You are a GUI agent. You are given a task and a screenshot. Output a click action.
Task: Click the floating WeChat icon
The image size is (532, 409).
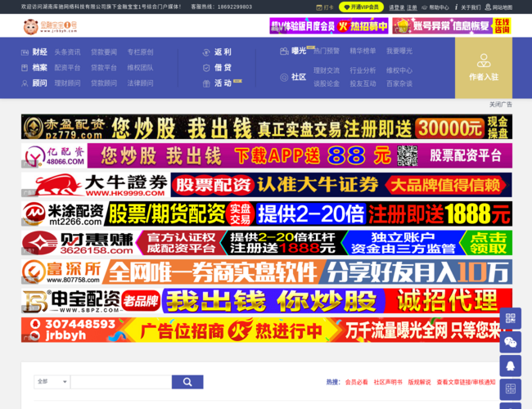[510, 342]
